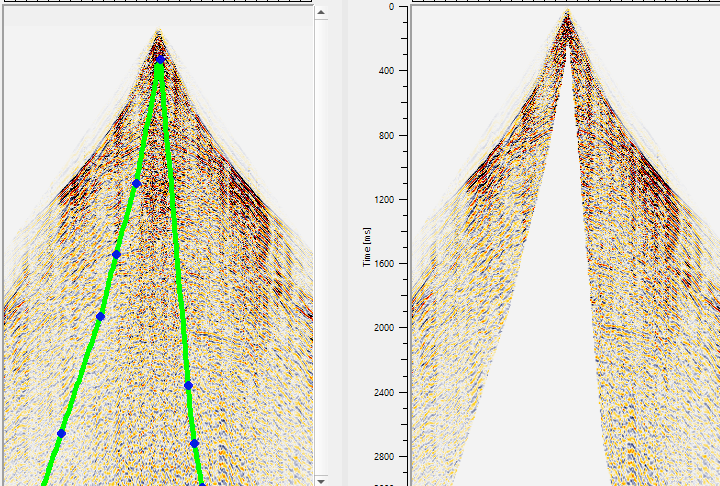Screen dimensions: 720x486
Task: Select lowest blue point on left green line
Action: click(61, 433)
